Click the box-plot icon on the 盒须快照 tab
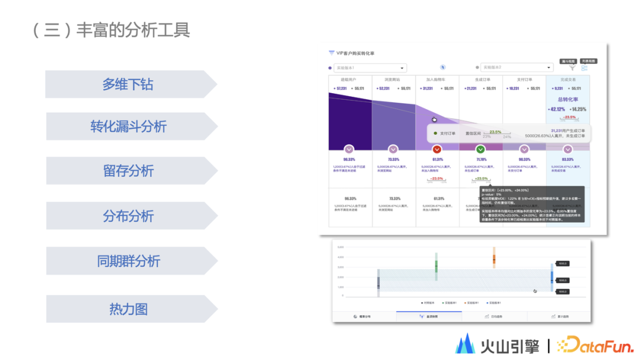 pyautogui.click(x=422, y=316)
